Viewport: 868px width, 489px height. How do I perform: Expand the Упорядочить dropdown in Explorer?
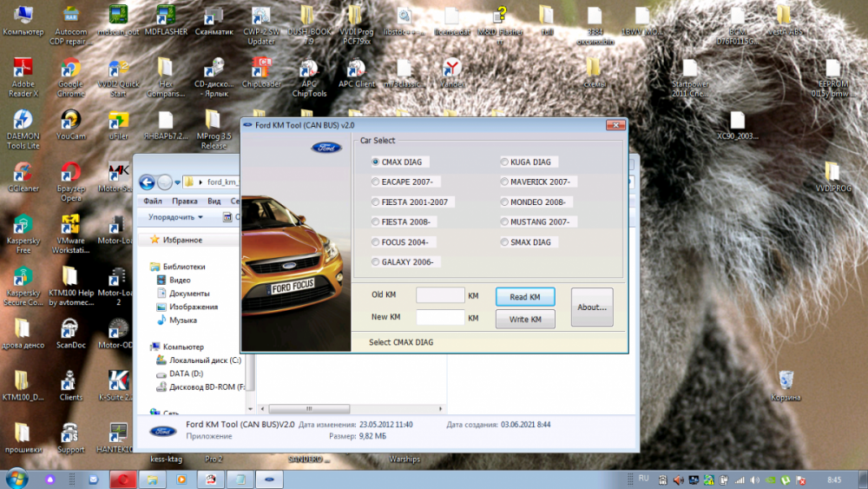point(175,217)
